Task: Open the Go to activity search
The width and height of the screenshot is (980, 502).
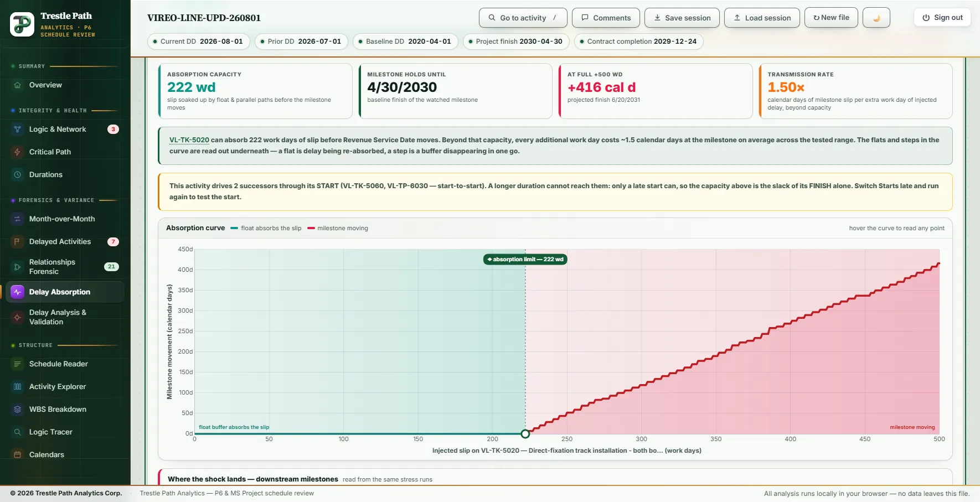Action: pyautogui.click(x=523, y=18)
